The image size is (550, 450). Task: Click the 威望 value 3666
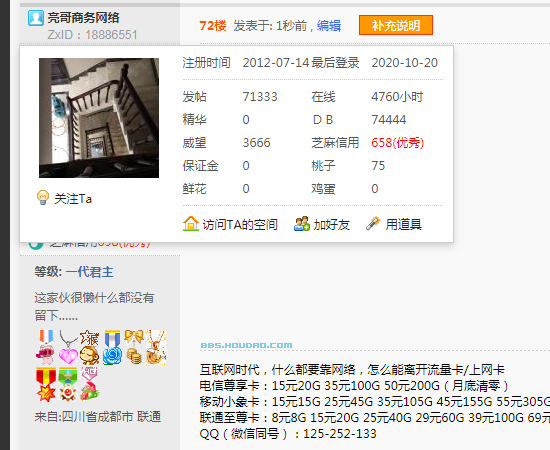pyautogui.click(x=256, y=143)
